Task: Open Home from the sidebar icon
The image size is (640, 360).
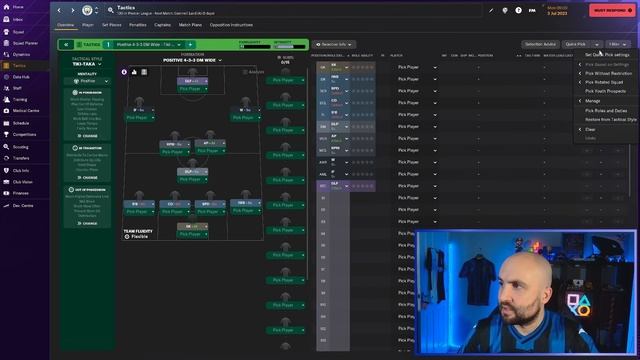Action: click(7, 7)
